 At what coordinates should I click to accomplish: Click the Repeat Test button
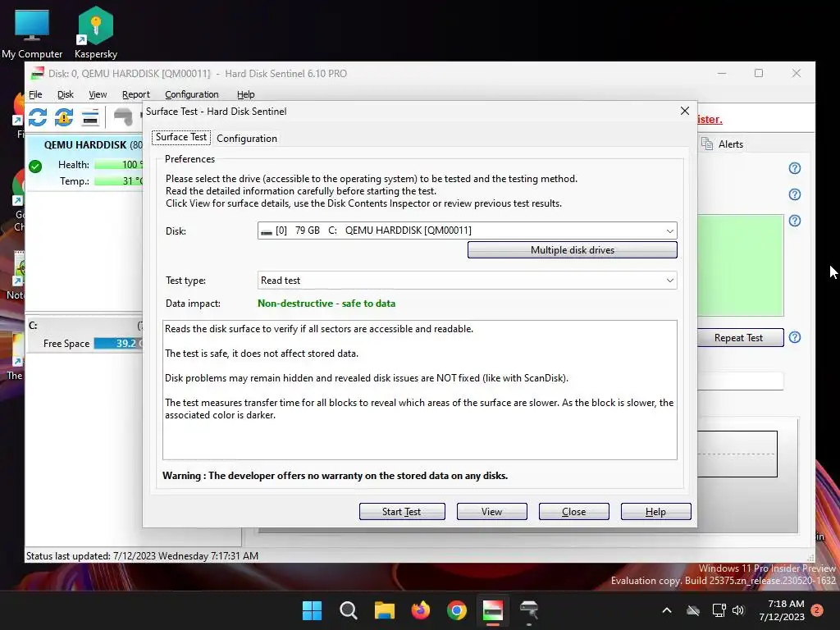(x=741, y=337)
